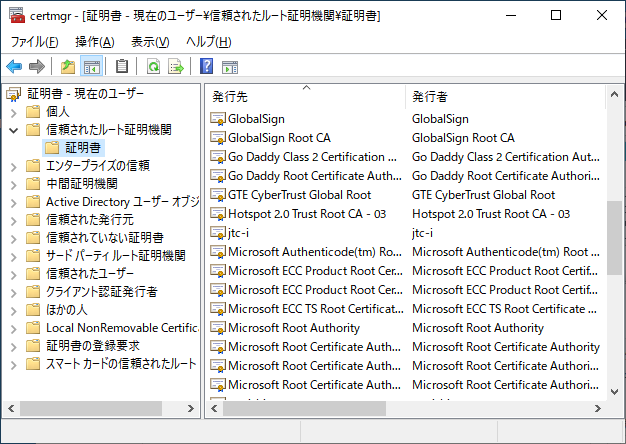Click root node 証明書 - 現在のユーザー icon

(14, 94)
